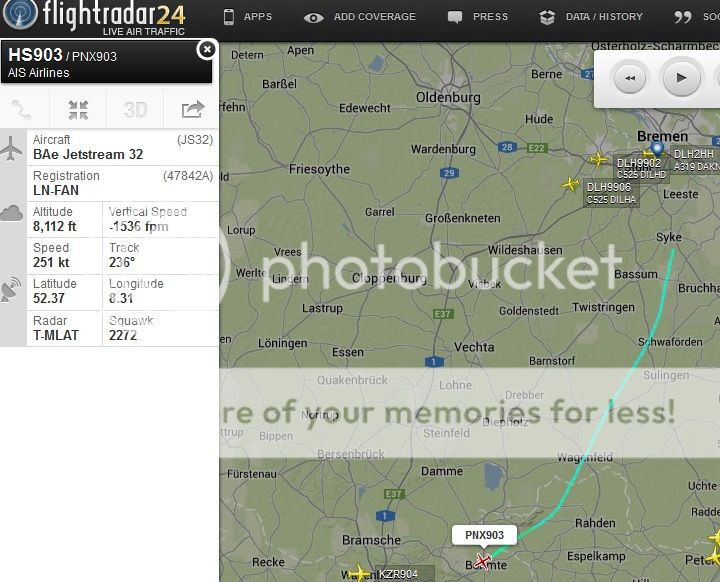Viewport: 720px width, 582px height.
Task: Select the red PNX903 aircraft icon
Action: (x=483, y=560)
